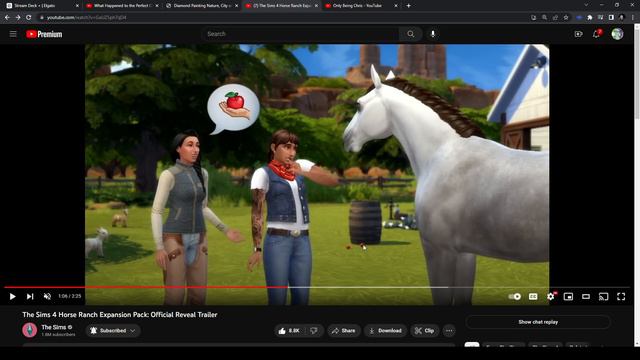Share this trailer video

tap(344, 331)
